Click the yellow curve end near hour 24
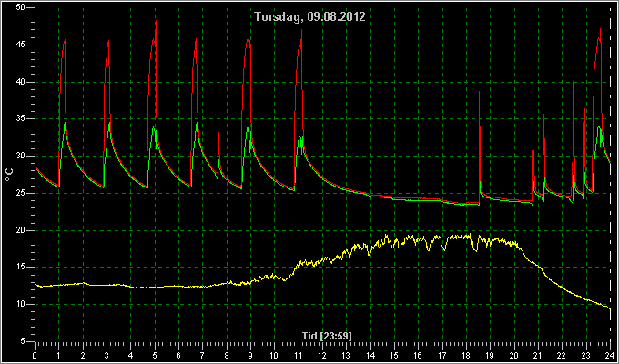Image resolution: width=619 pixels, height=364 pixels. click(x=610, y=308)
